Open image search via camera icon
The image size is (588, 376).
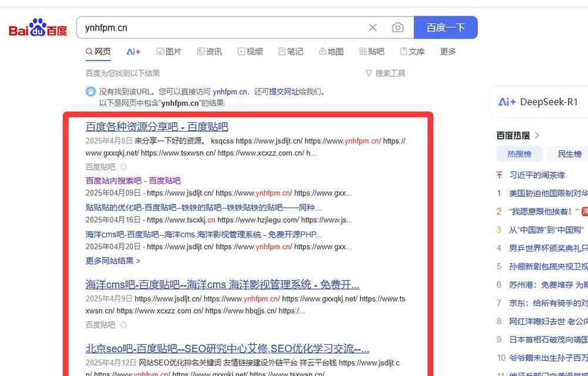click(x=397, y=28)
